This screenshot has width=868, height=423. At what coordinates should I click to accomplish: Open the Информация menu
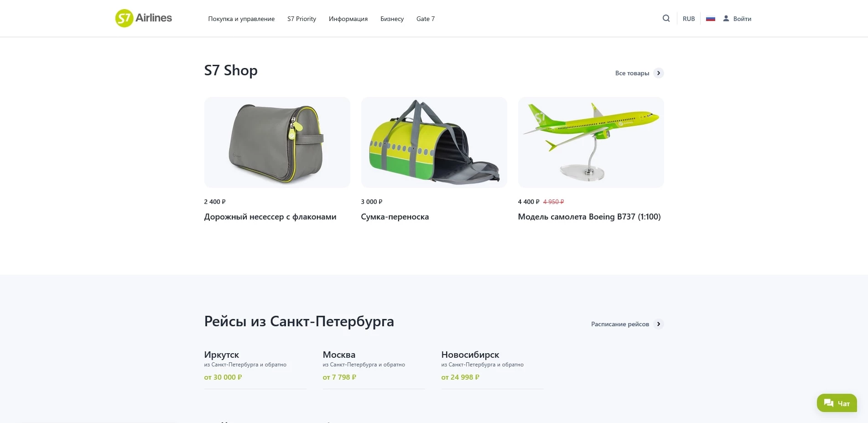pos(348,19)
